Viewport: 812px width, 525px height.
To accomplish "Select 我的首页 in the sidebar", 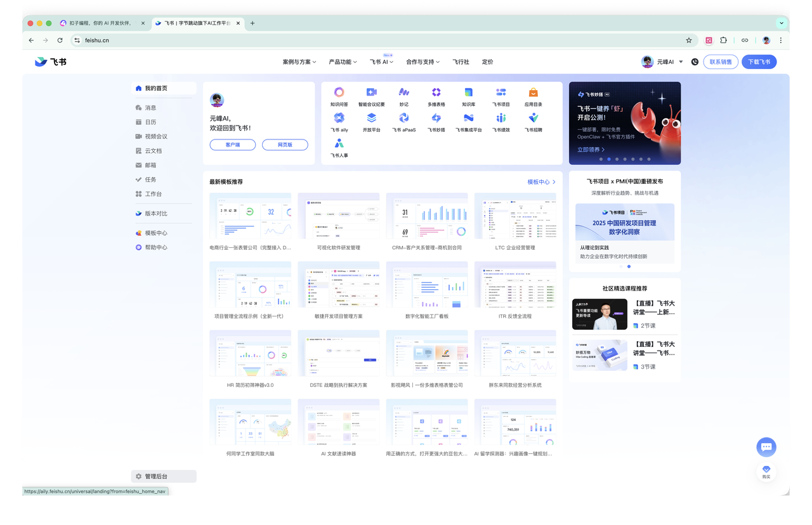I will pyautogui.click(x=164, y=88).
